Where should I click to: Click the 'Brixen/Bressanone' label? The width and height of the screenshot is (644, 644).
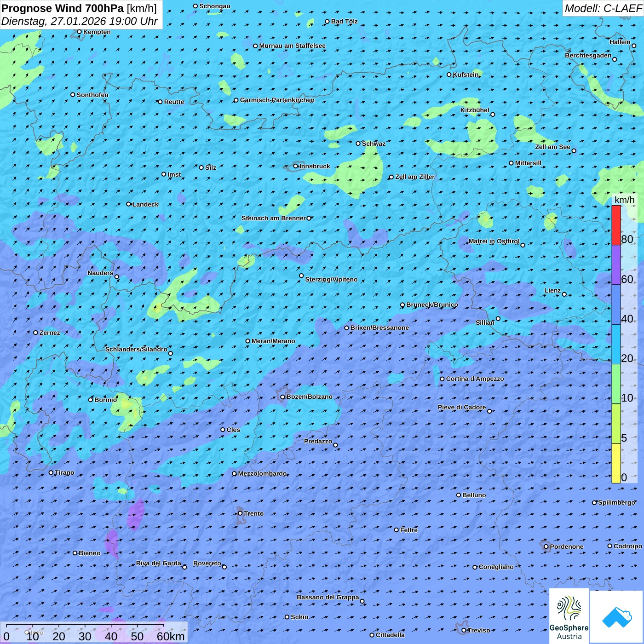tap(379, 328)
